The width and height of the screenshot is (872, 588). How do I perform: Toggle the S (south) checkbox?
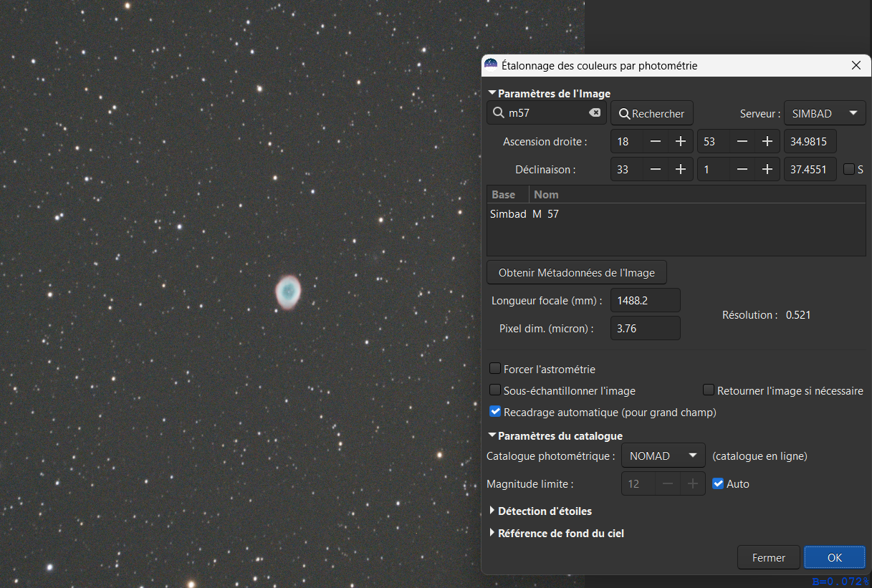coord(849,170)
